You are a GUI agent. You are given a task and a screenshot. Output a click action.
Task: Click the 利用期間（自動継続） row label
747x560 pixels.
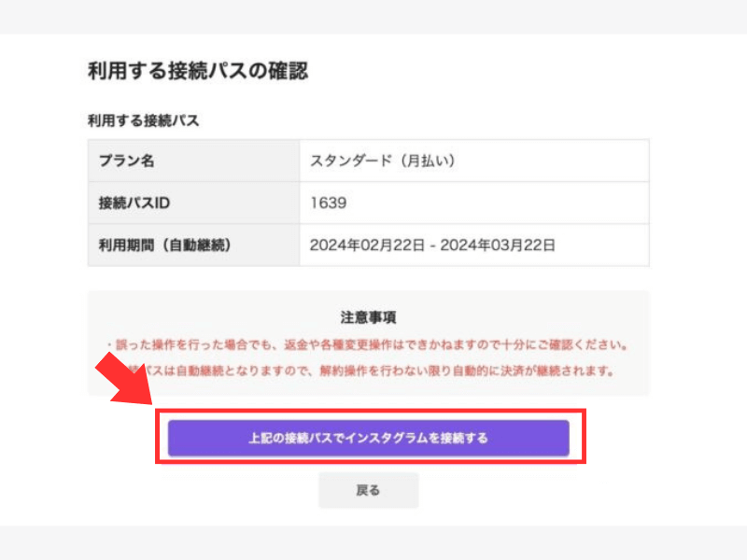pyautogui.click(x=164, y=245)
